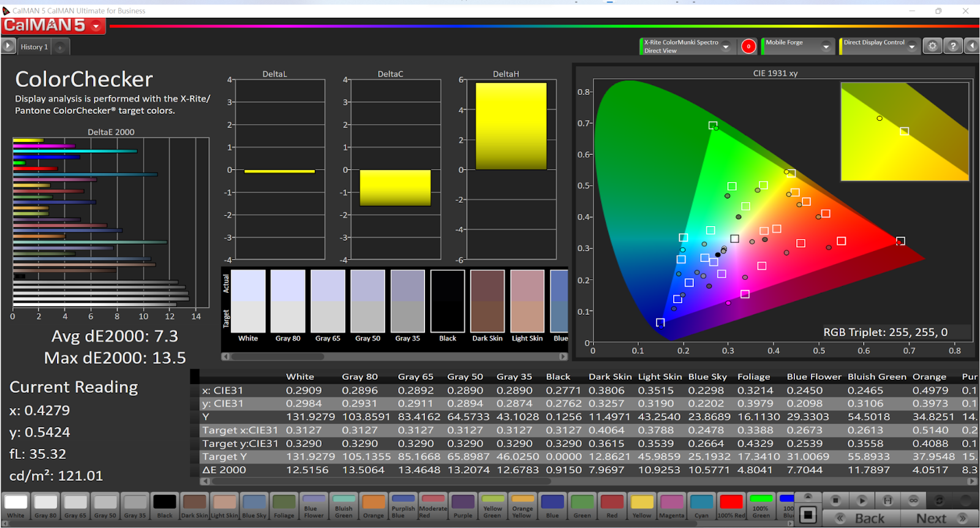Select the Magenta patch button
This screenshot has height=528, width=980.
pos(672,506)
